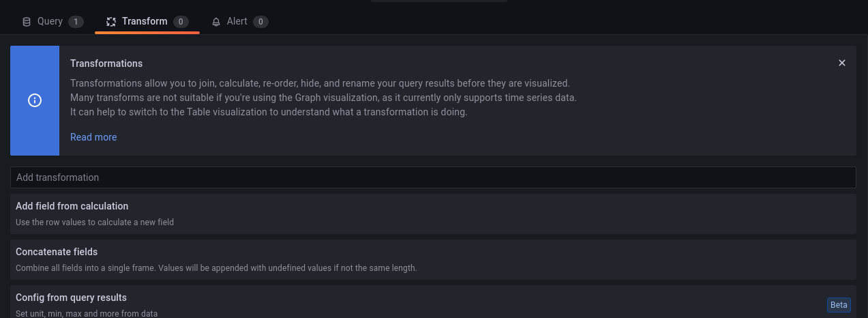Click the Transform tab's count badge showing 0
868x318 pixels.
click(x=181, y=22)
